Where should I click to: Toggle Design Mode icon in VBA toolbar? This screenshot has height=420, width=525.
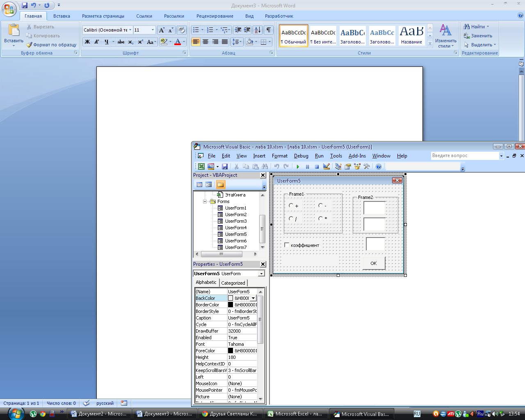pos(326,167)
